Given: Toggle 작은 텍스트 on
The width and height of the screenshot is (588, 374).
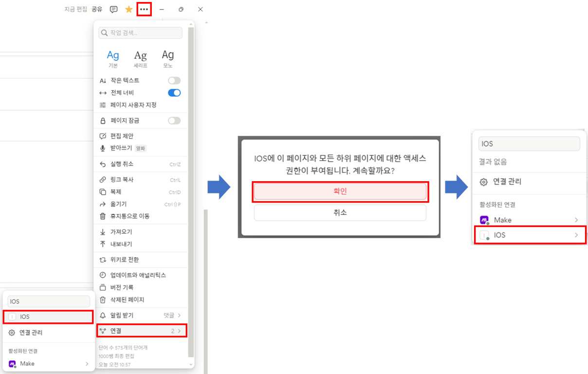Looking at the screenshot, I should 174,80.
